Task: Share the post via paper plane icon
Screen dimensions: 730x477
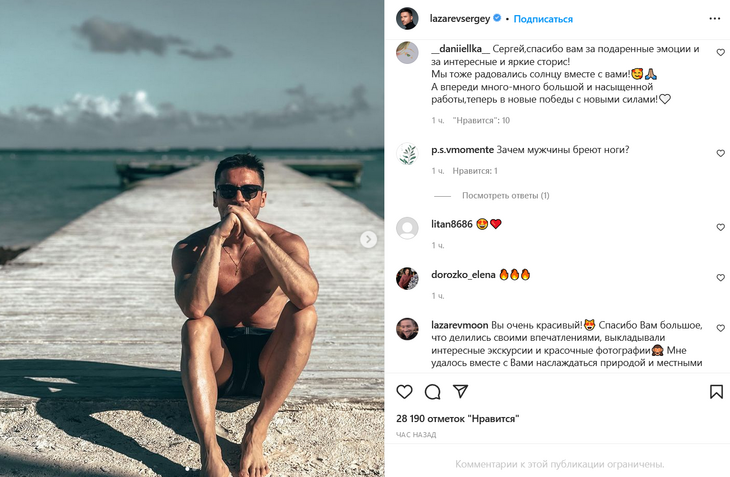Action: tap(461, 392)
